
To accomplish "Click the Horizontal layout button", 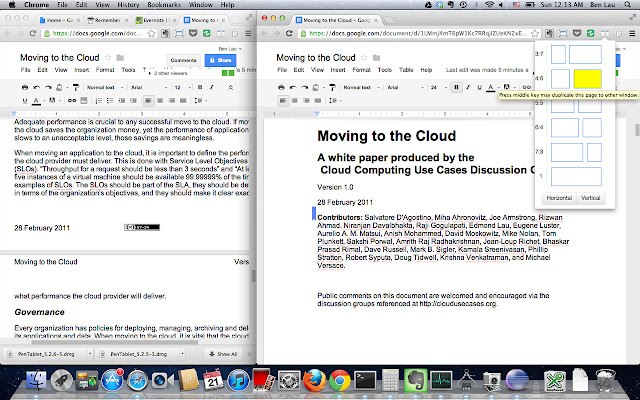I will [559, 198].
